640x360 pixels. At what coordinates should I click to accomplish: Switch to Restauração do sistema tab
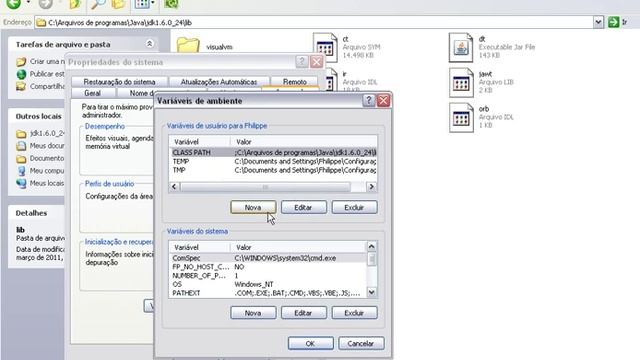tap(119, 82)
